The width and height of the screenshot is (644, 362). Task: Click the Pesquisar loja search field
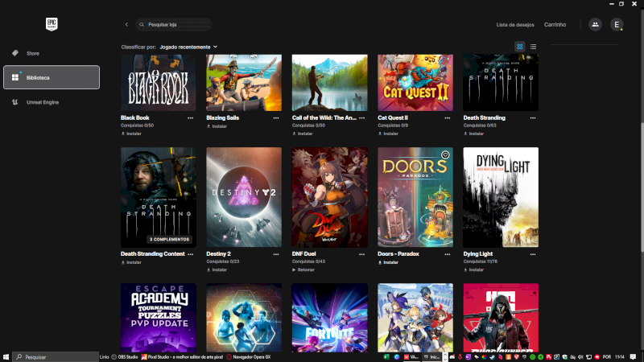pyautogui.click(x=174, y=25)
